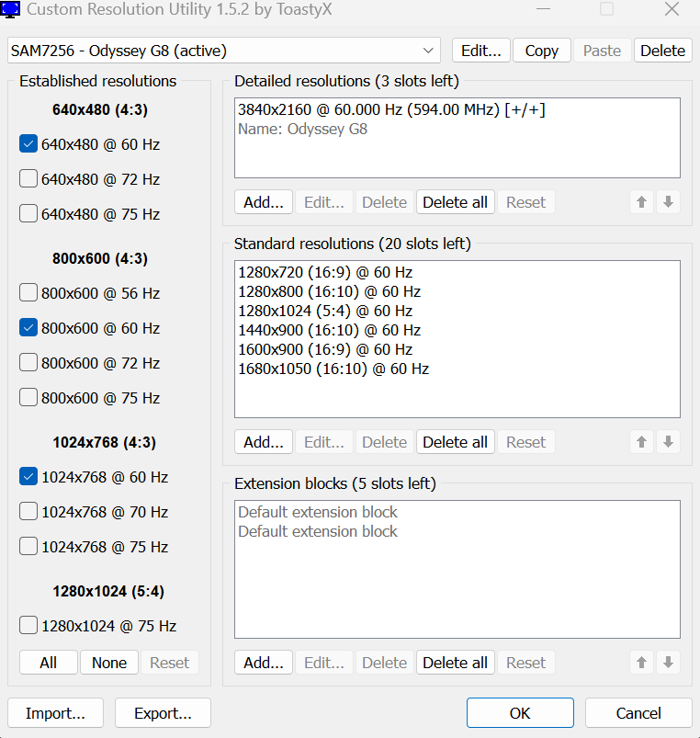Select 3840x2160 @ 60.000 Hz detailed resolution
The width and height of the screenshot is (700, 738).
pos(391,110)
